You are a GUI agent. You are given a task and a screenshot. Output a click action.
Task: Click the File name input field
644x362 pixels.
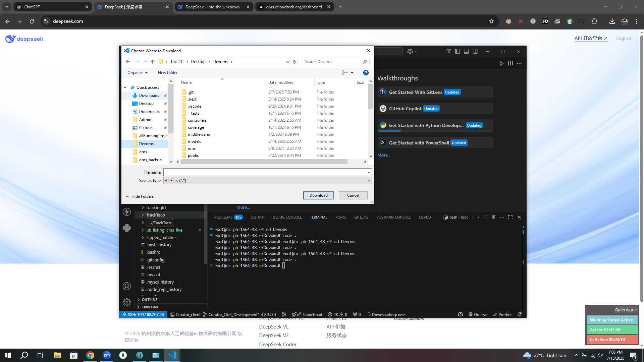point(265,172)
